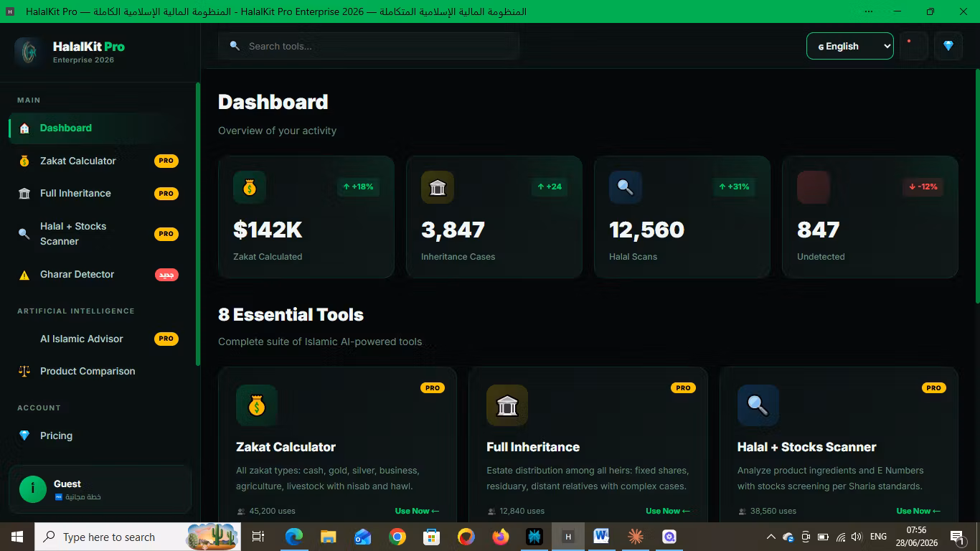Screen dimensions: 980x551
Task: Click the PRO badge on Full Inheritance card
Action: pyautogui.click(x=683, y=388)
